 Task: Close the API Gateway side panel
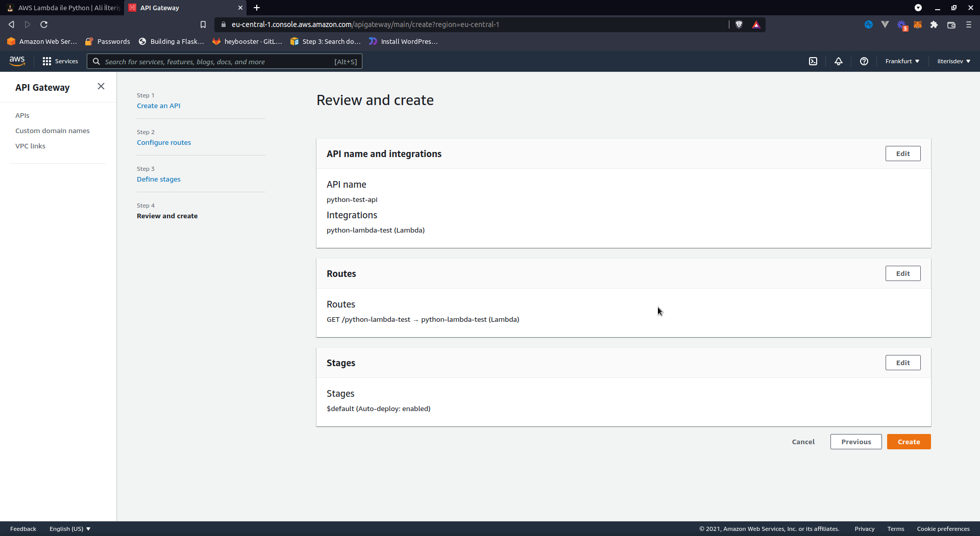(x=101, y=86)
